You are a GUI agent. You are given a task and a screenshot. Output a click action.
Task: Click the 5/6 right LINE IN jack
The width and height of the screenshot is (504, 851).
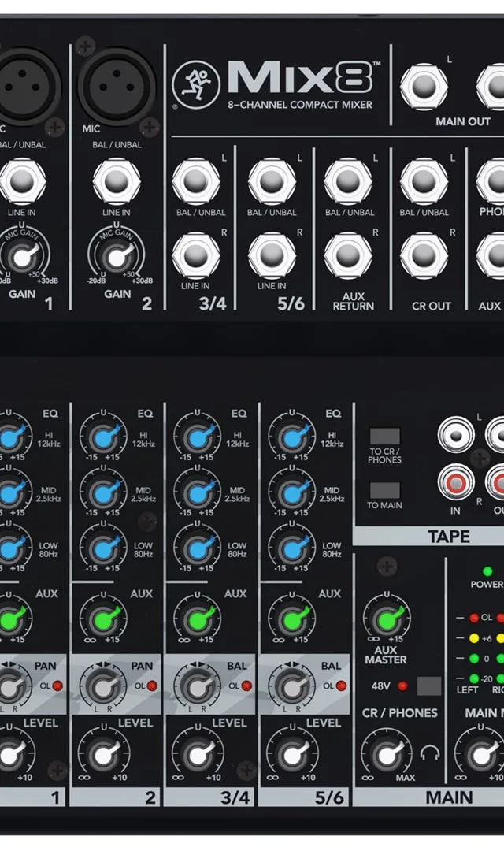(x=272, y=255)
